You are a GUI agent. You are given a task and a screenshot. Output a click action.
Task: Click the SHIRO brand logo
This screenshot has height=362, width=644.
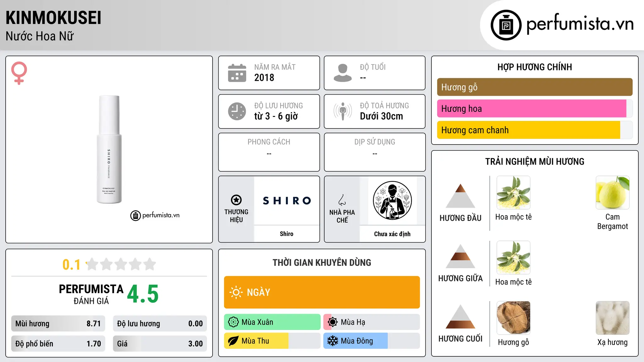pos(287,200)
